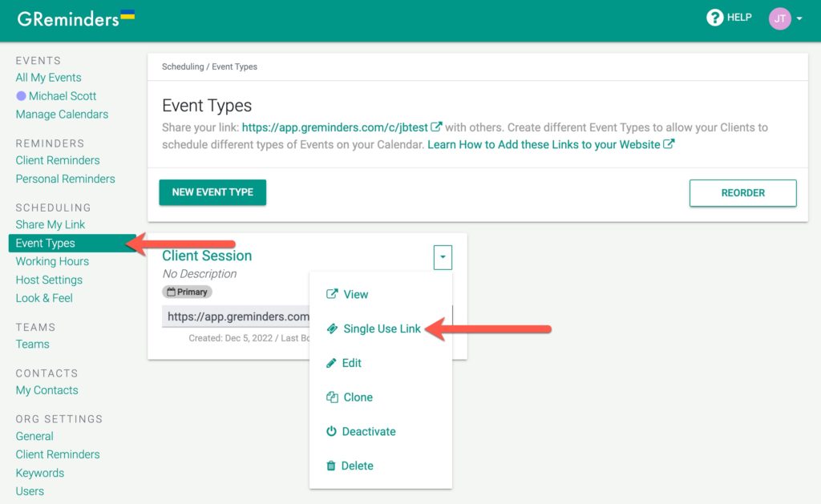Open Learn How to Add Links article

(544, 144)
